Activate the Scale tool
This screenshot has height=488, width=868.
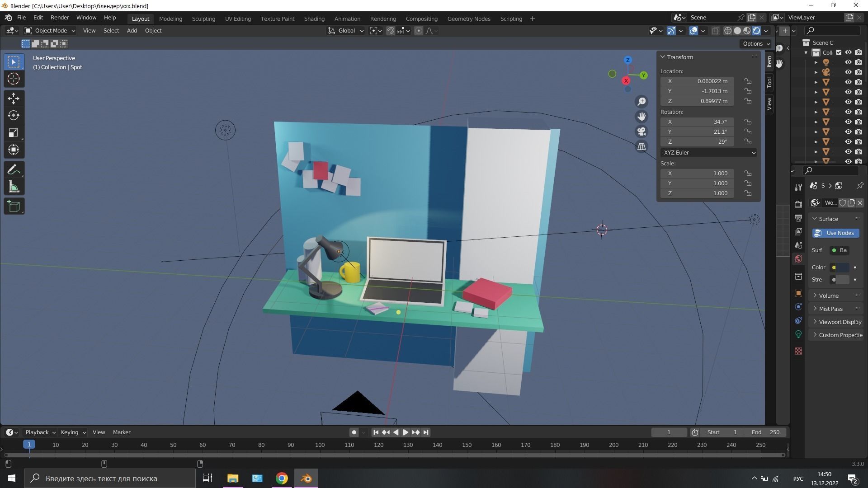[14, 132]
